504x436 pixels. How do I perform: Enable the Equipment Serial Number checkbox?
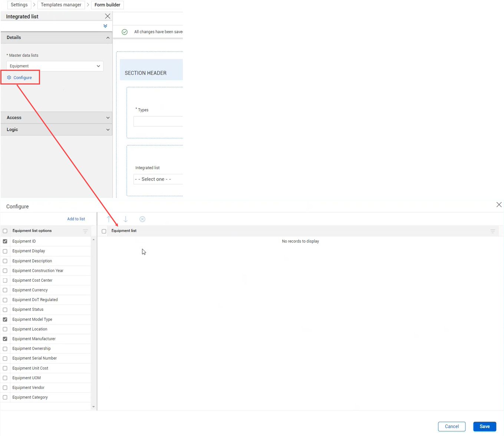(x=5, y=358)
